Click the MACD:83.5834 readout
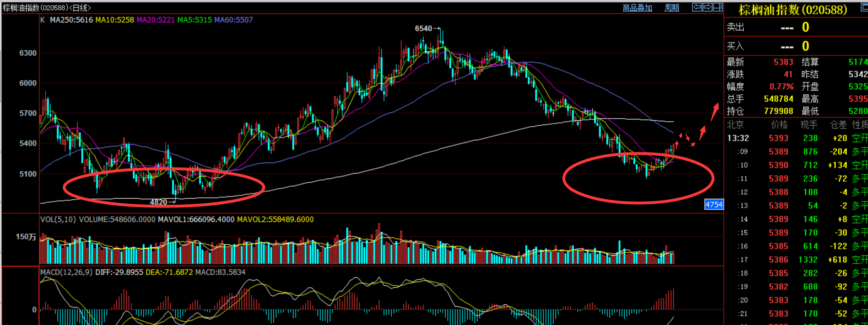 click(x=220, y=272)
